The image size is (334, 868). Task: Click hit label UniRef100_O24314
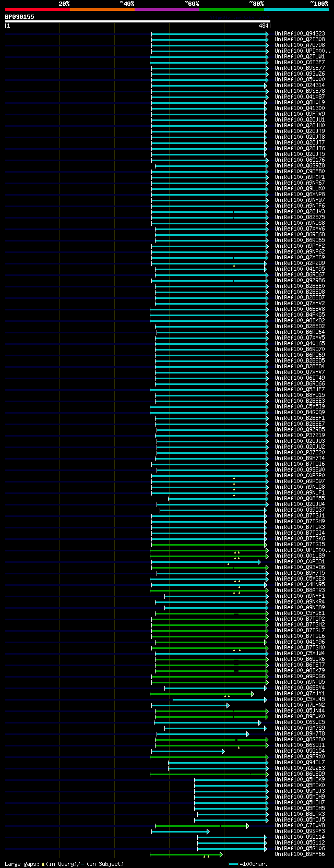(300, 85)
